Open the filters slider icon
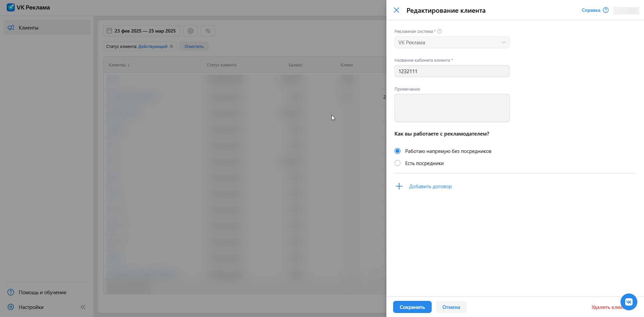This screenshot has height=317, width=644. tap(208, 31)
